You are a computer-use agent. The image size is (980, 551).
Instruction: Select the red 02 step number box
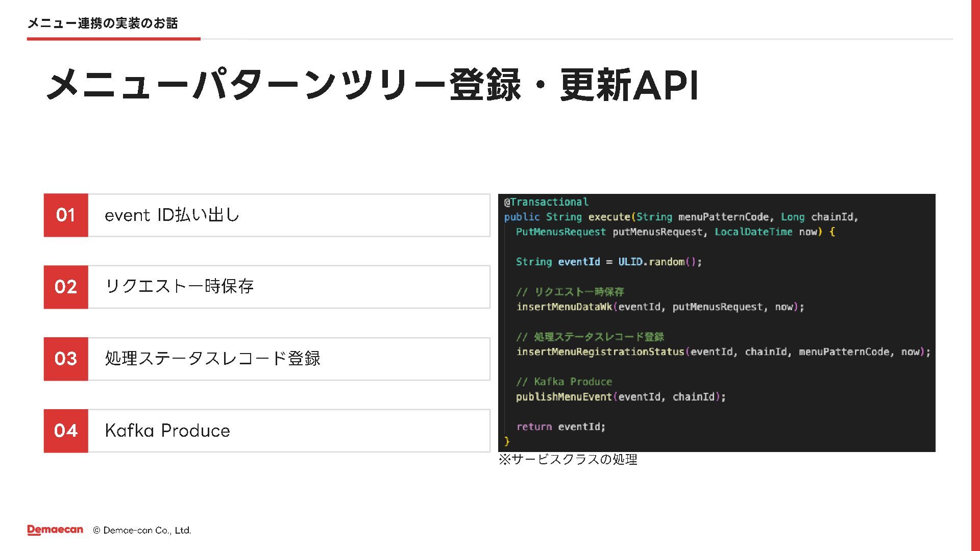(66, 287)
